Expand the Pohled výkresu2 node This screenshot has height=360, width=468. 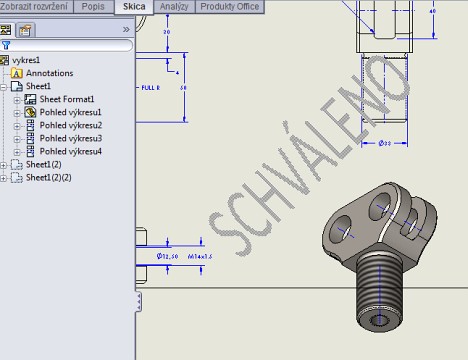17,126
